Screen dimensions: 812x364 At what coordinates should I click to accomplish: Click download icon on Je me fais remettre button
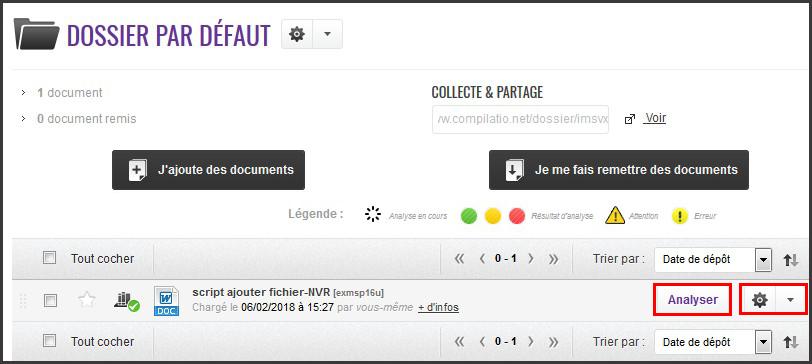514,170
